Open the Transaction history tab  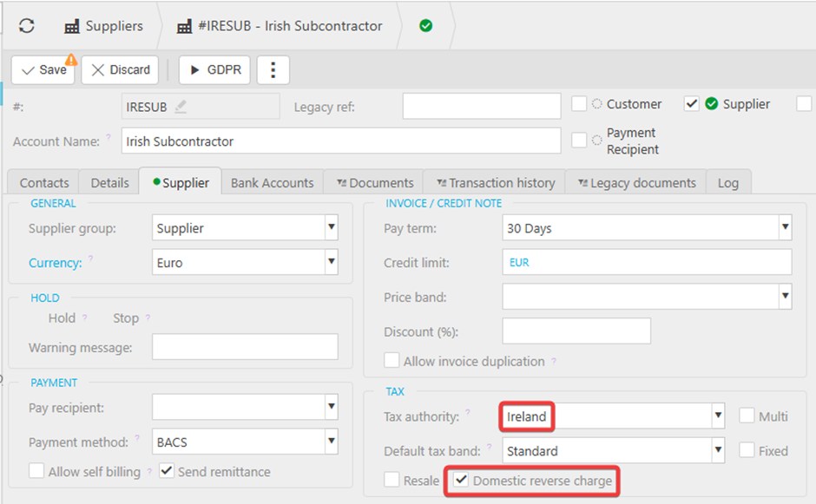tap(495, 182)
